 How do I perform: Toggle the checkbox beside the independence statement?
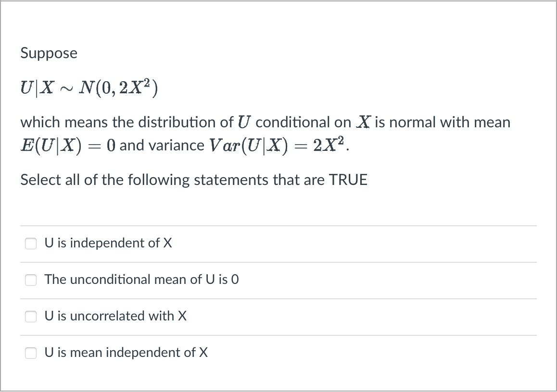(30, 244)
